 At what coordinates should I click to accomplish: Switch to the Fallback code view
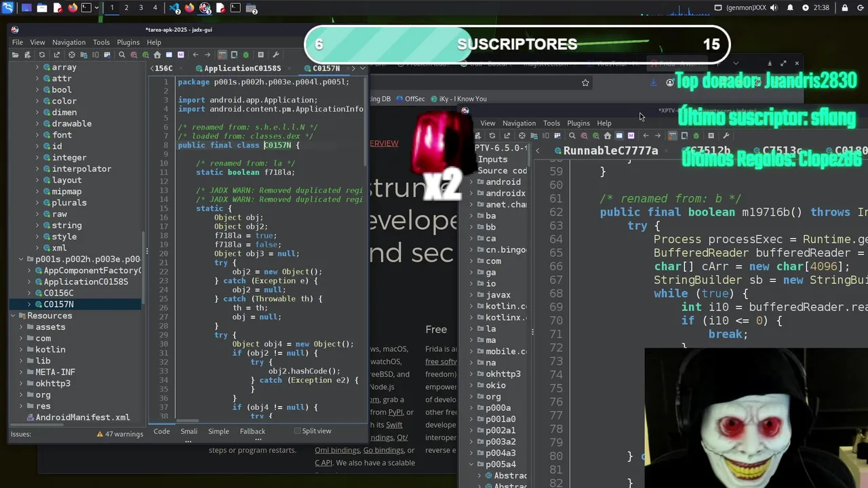tap(252, 431)
